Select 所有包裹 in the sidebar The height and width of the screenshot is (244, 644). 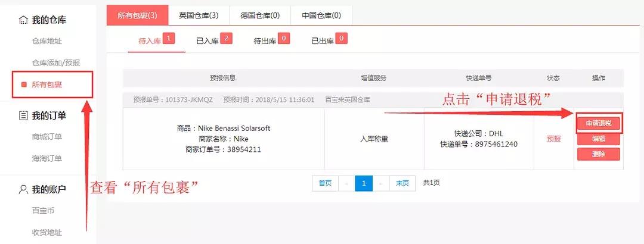click(47, 85)
